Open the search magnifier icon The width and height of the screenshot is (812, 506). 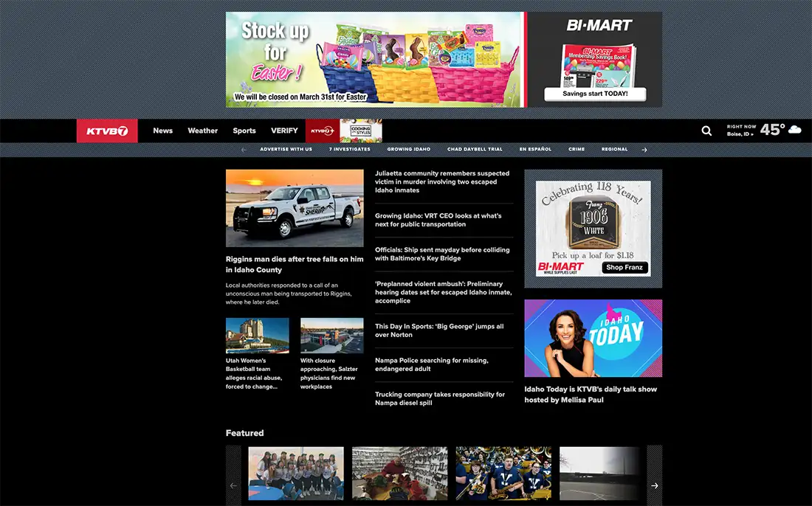point(706,131)
